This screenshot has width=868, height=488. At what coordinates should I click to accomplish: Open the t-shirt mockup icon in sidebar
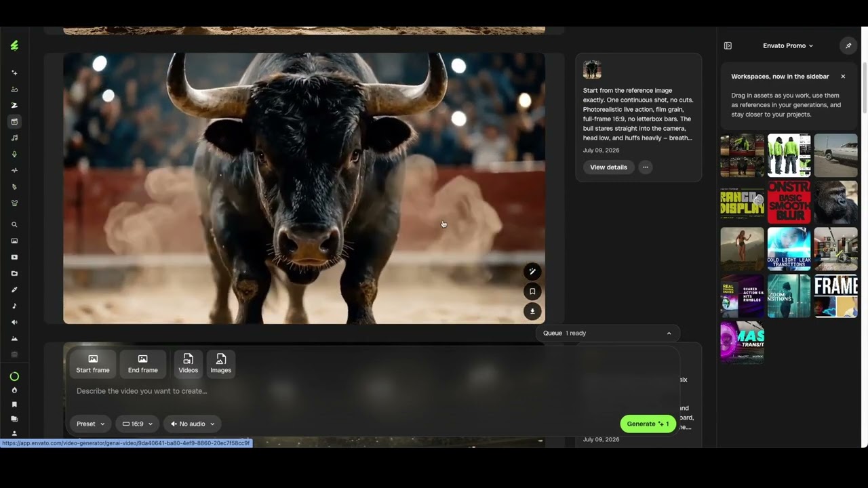pos(14,203)
